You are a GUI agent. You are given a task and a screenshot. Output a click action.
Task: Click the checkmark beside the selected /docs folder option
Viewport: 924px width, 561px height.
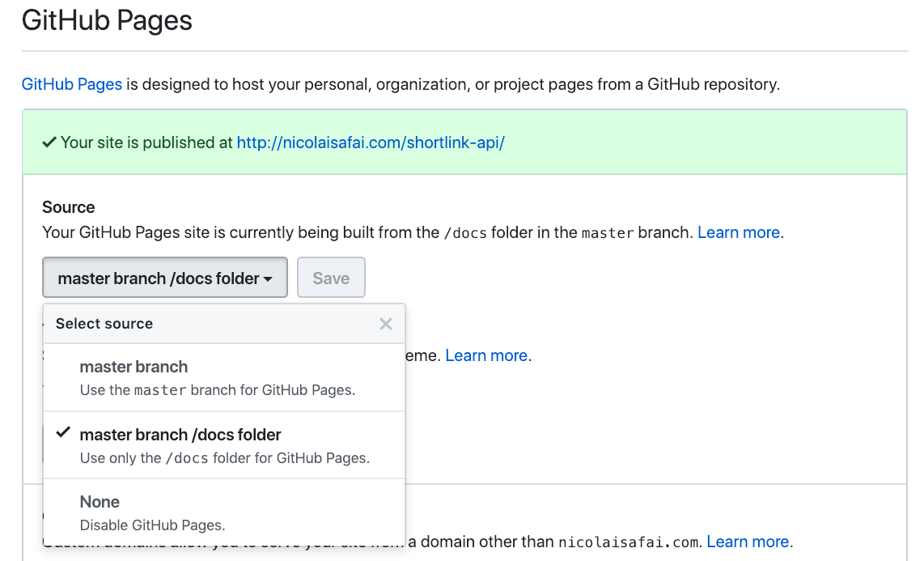62,433
